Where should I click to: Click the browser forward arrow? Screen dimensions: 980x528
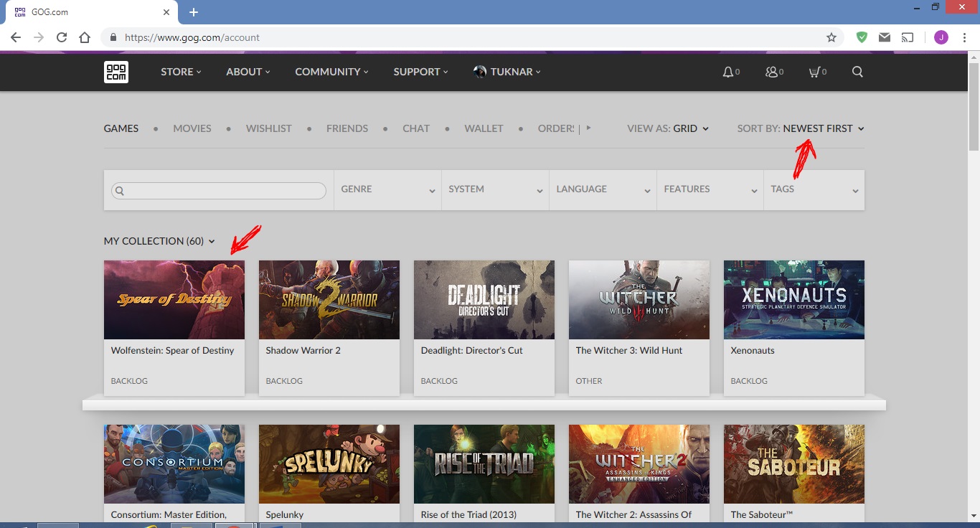click(39, 37)
